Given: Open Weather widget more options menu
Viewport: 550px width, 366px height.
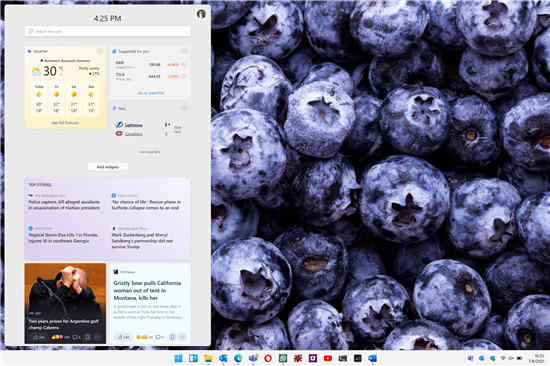Looking at the screenshot, I should [x=100, y=52].
